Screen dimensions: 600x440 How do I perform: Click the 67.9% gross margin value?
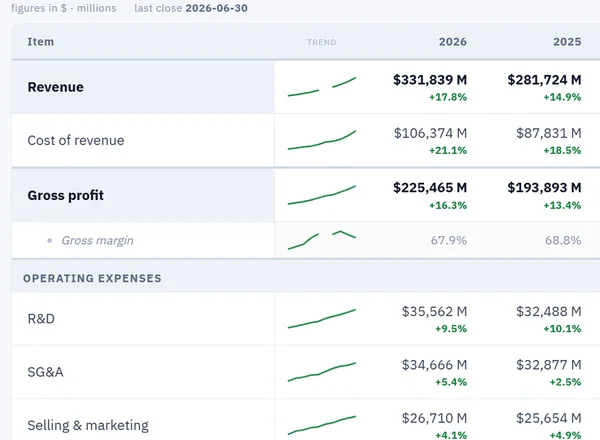[449, 240]
